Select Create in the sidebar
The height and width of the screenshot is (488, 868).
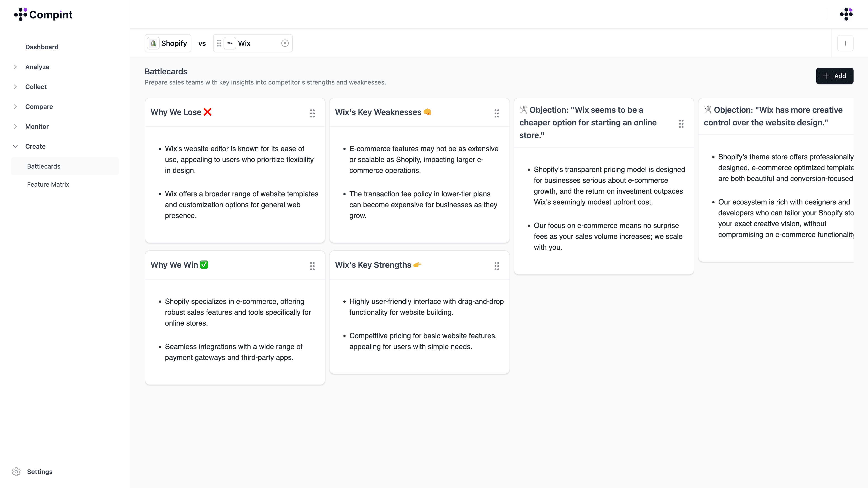[x=35, y=146]
